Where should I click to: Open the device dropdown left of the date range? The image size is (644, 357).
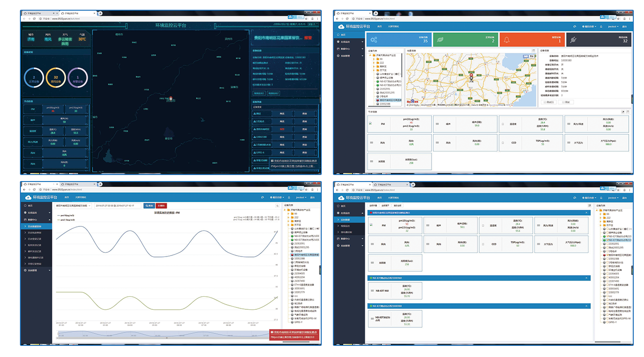click(73, 206)
